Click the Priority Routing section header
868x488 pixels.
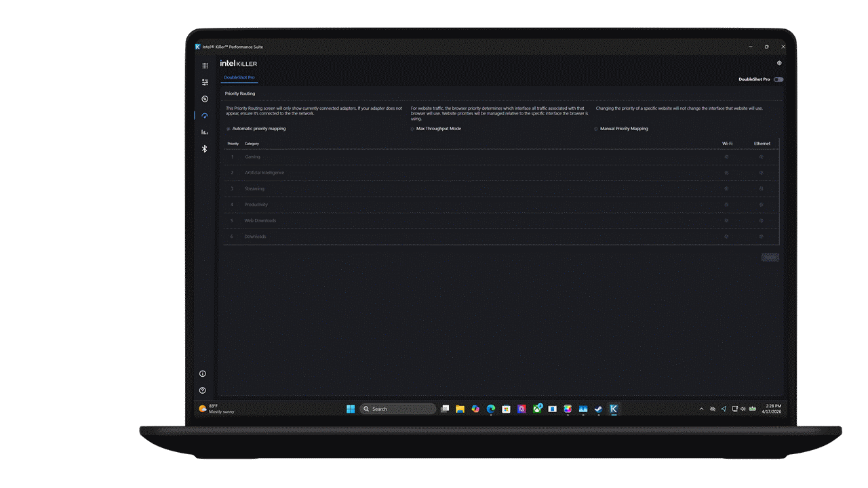pyautogui.click(x=240, y=94)
